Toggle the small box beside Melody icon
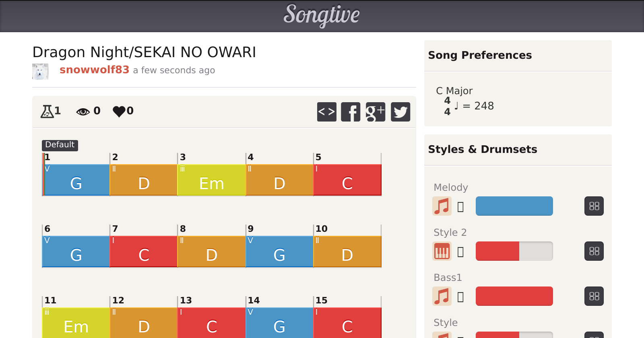 (461, 207)
